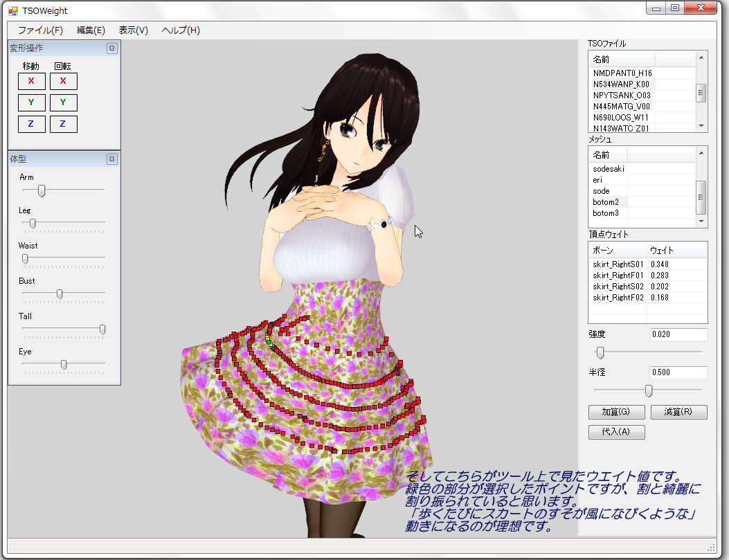Select N445MATG_V00 in the TSO file list
This screenshot has height=560, width=729.
621,106
